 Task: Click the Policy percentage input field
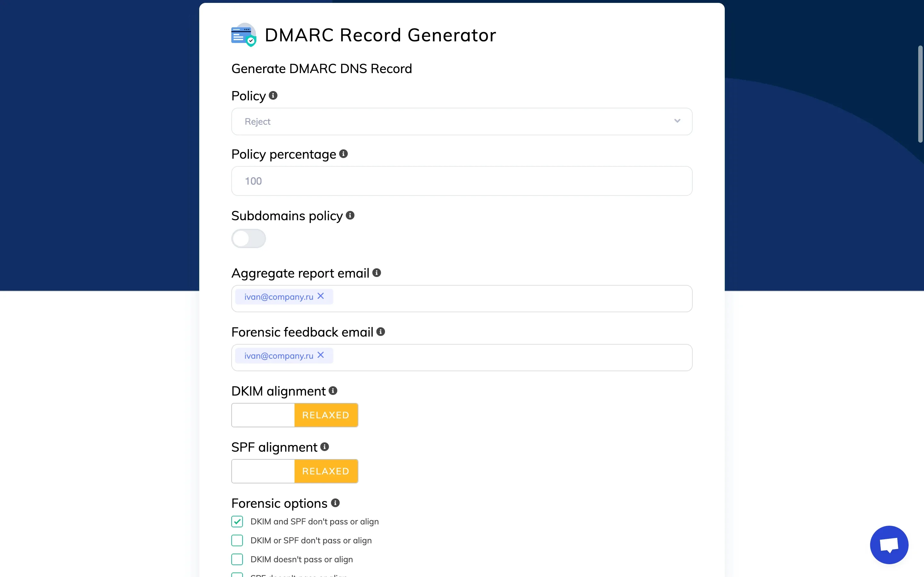click(x=462, y=181)
